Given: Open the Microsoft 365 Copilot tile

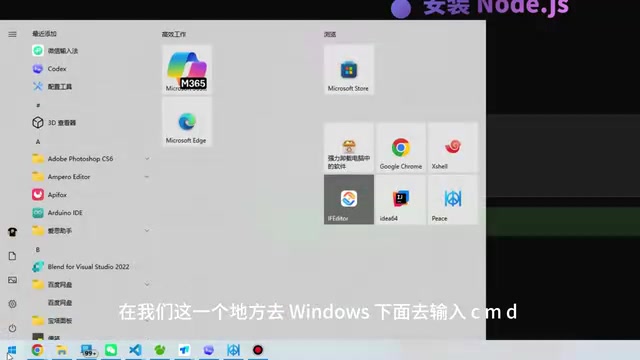Looking at the screenshot, I should click(187, 69).
